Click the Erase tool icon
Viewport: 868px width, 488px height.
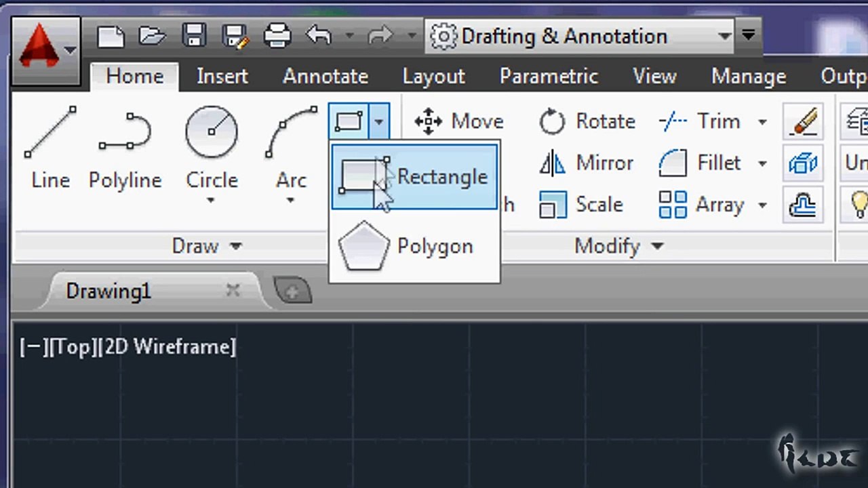pos(803,122)
